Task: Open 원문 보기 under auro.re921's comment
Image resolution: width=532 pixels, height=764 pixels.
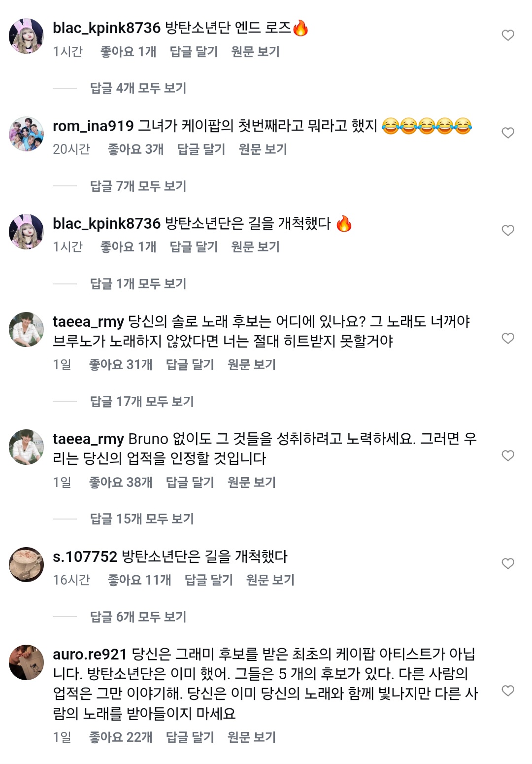Action: point(252,737)
